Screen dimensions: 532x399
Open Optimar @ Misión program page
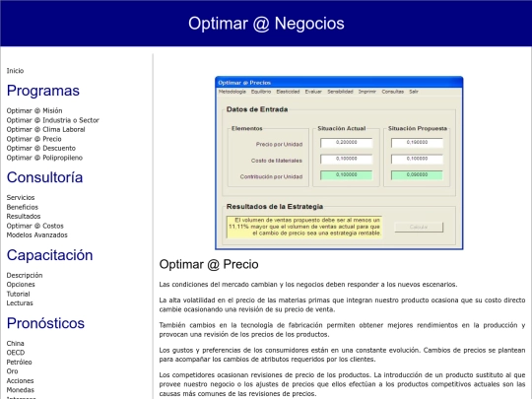(34, 110)
